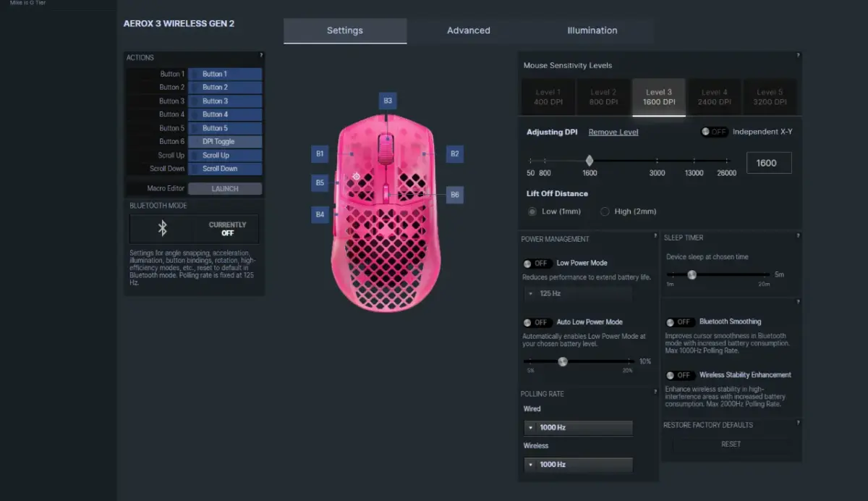Switch to the Illumination tab
Image resolution: width=868 pixels, height=501 pixels.
coord(592,30)
